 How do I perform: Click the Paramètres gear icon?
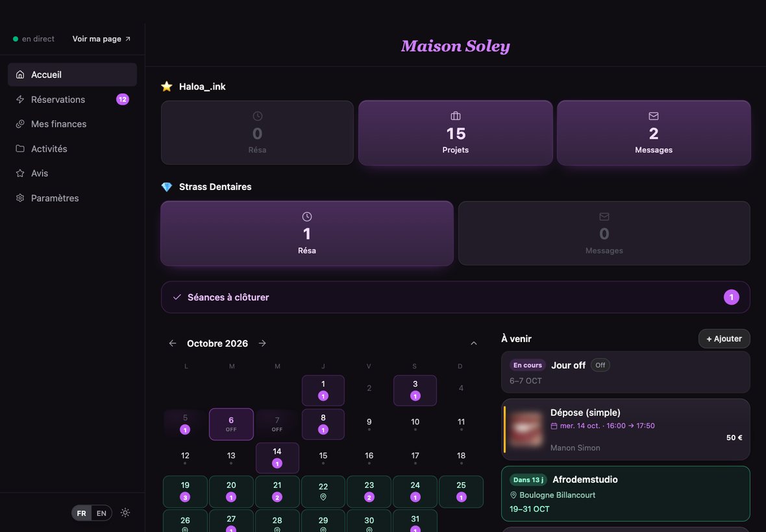(x=20, y=198)
